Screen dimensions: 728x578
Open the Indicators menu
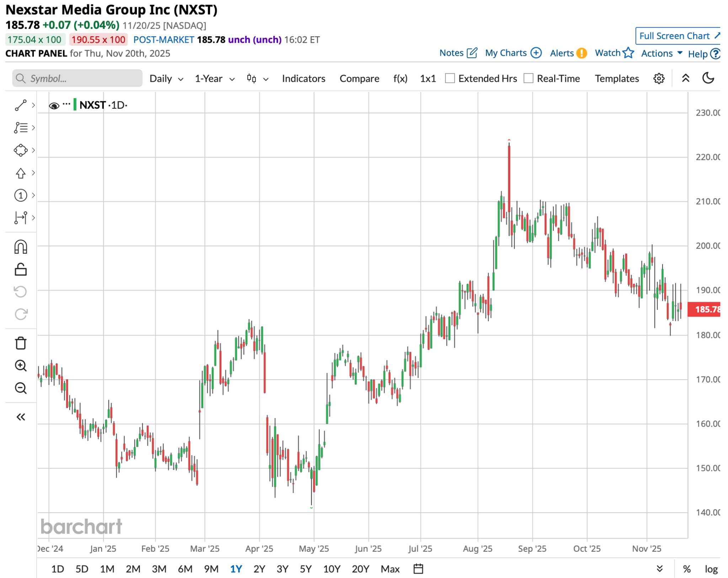tap(303, 79)
